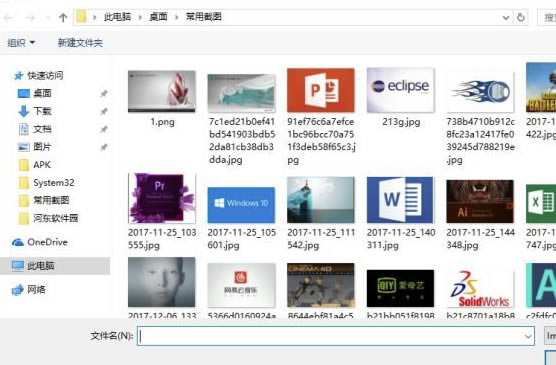Create folder with 新建文件夹 button

coord(80,43)
